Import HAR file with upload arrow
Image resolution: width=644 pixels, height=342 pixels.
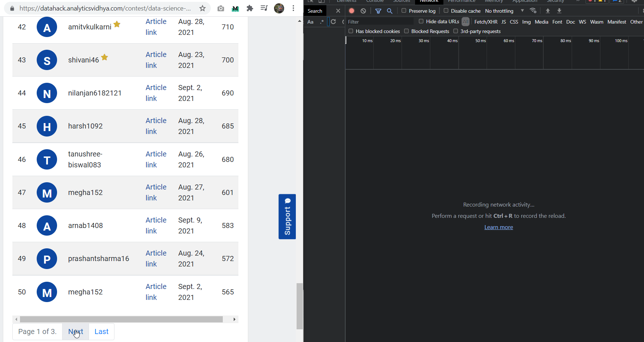548,11
